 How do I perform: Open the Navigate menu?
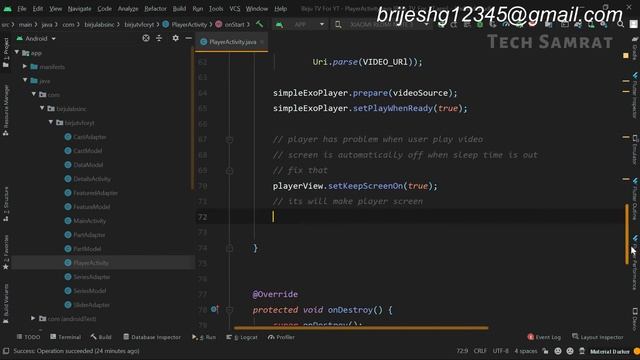[80, 9]
